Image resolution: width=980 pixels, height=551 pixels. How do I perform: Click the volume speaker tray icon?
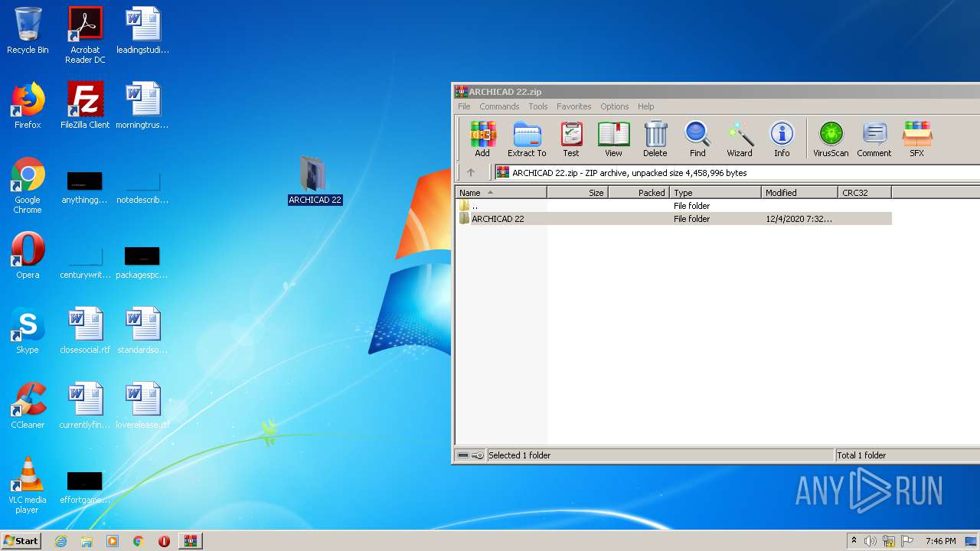coord(871,541)
